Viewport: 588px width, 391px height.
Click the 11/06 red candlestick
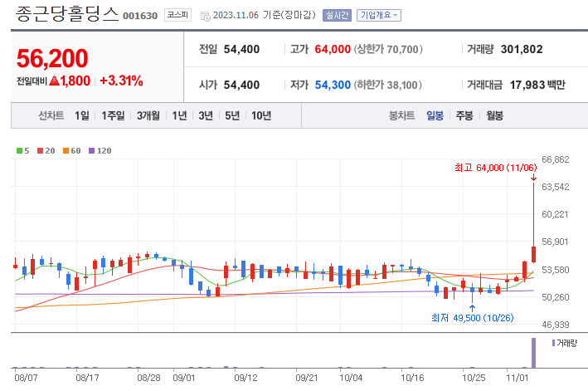pos(533,255)
